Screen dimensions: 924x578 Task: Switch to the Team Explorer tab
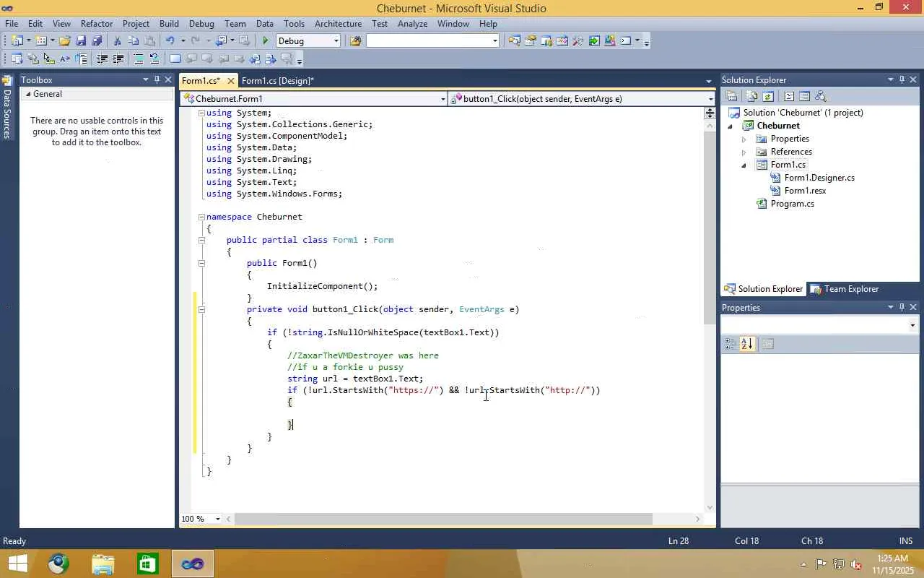coord(845,289)
